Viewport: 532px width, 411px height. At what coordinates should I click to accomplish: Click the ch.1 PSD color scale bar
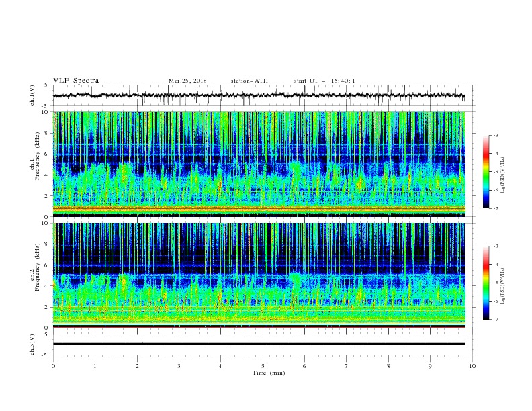pos(486,172)
